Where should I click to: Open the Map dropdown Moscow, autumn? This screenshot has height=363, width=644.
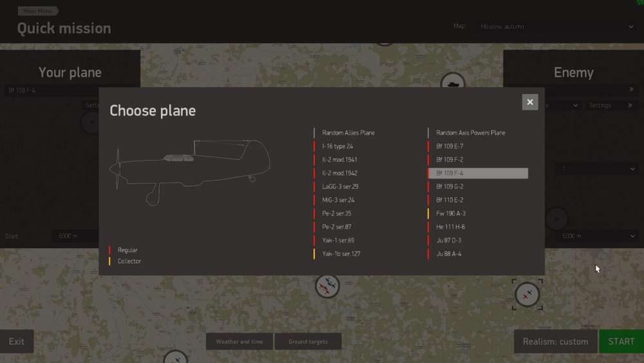click(556, 26)
